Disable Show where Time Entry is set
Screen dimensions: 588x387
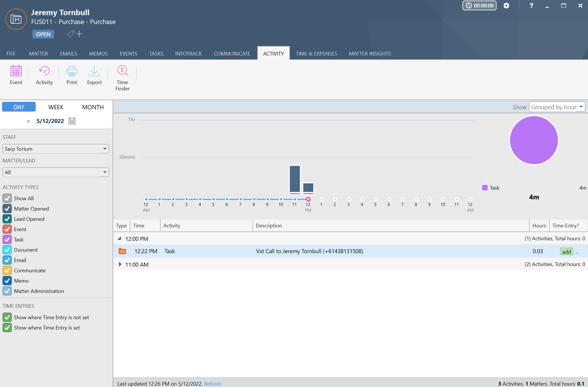coord(7,328)
